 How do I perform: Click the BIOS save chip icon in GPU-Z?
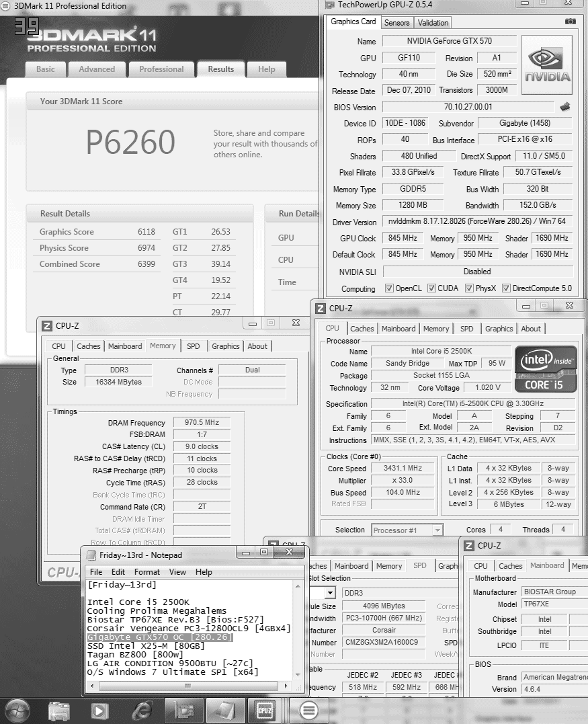pyautogui.click(x=565, y=107)
